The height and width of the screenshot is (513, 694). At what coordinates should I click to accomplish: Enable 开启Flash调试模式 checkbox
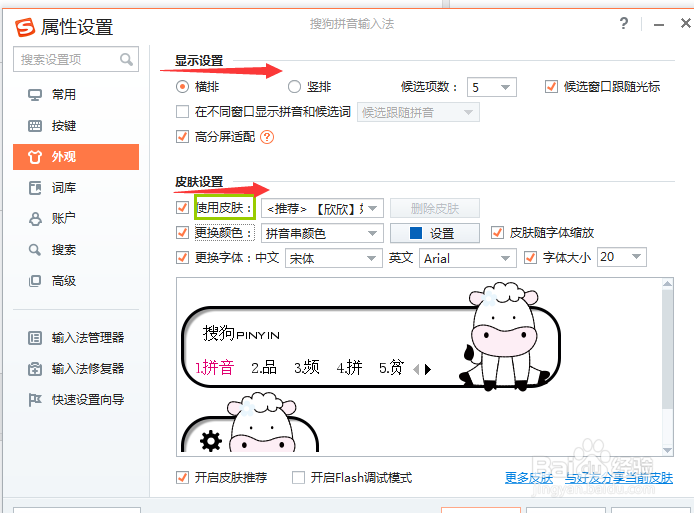pos(298,478)
